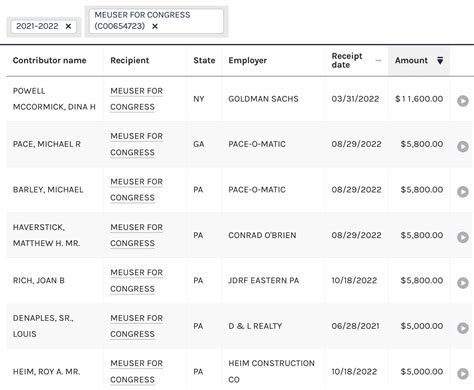Open recipient link in Goldman Sachs row
The image size is (474, 390).
tap(136, 99)
